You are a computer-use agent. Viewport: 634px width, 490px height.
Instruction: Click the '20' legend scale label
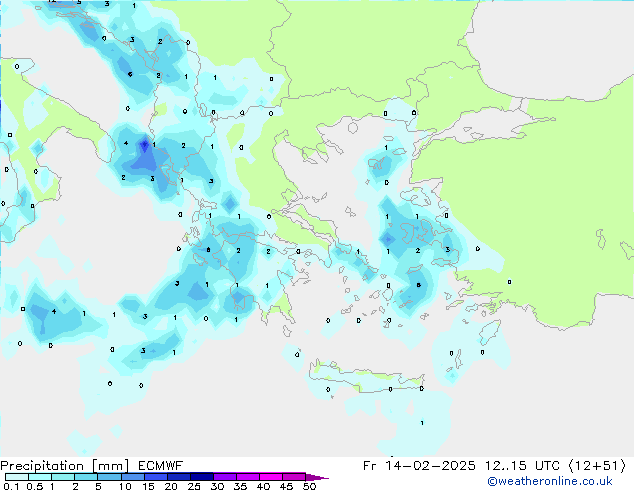171,486
